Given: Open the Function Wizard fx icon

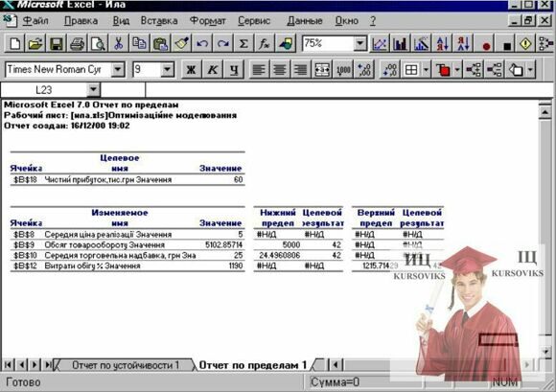Looking at the screenshot, I should (x=265, y=44).
